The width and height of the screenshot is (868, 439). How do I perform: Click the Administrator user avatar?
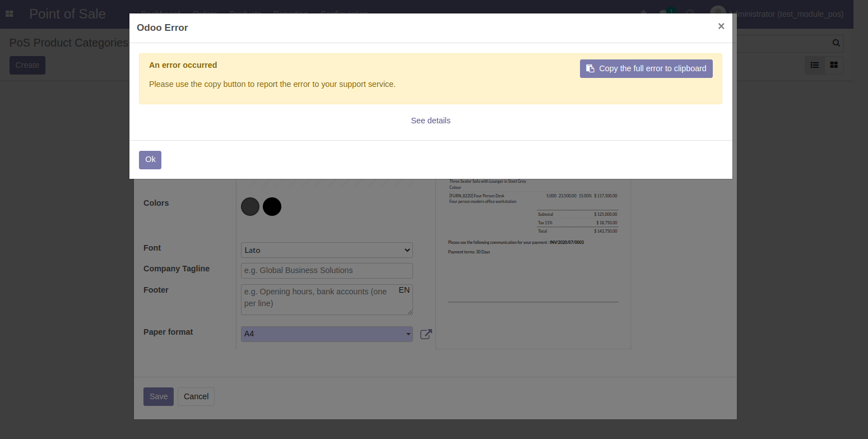[717, 13]
